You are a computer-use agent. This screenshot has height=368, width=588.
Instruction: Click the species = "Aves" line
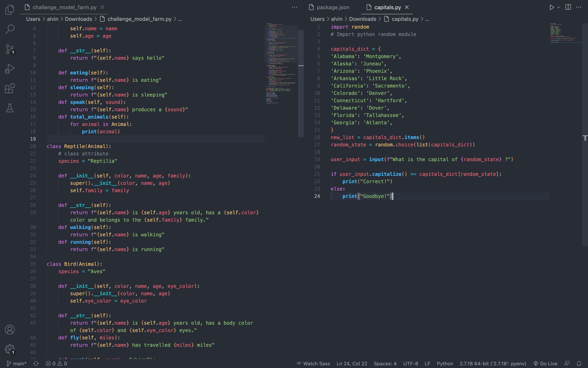(82, 271)
